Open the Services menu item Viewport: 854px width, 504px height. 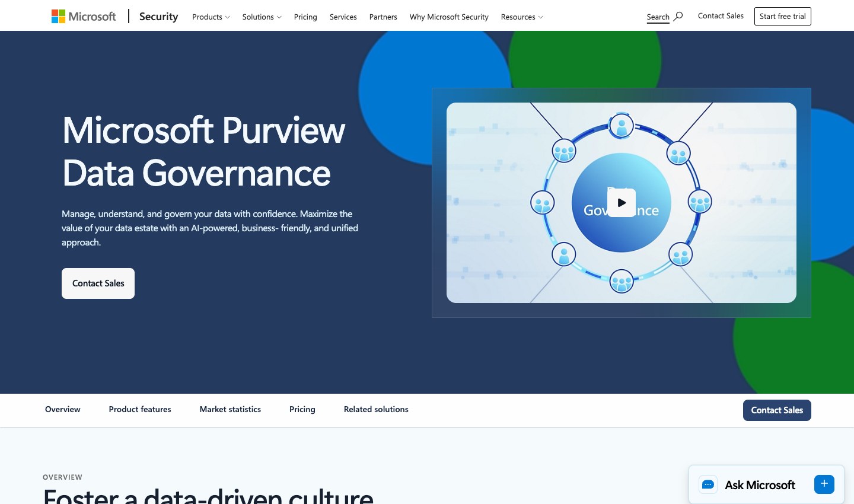[x=343, y=17]
